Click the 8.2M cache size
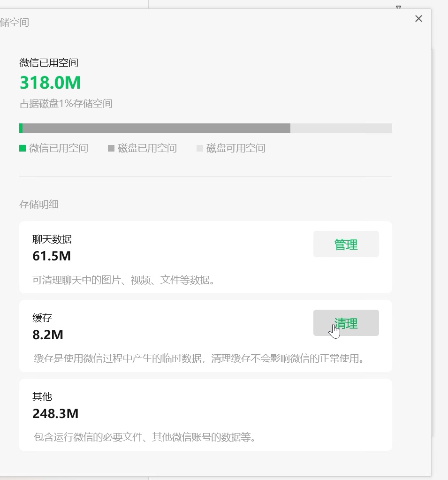448x480 pixels. [48, 335]
